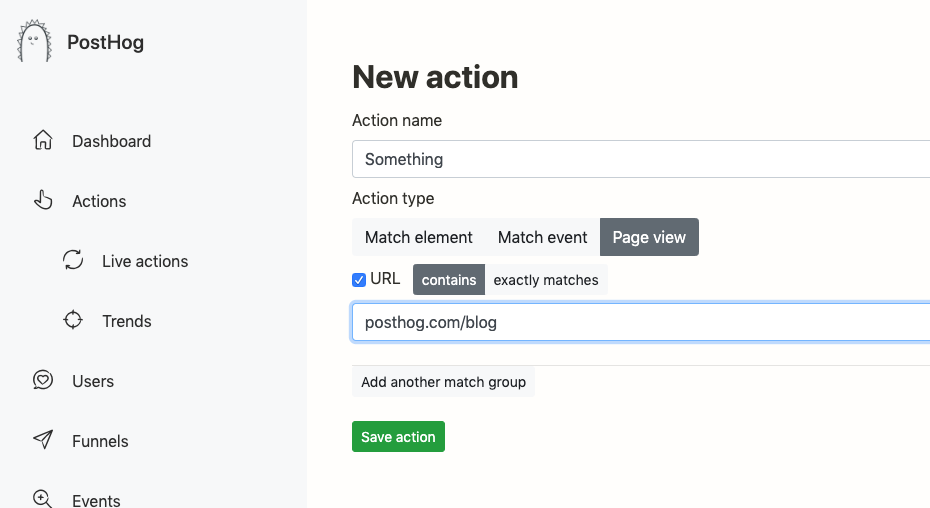This screenshot has width=930, height=508.
Task: Click Add another match group
Action: 443,382
